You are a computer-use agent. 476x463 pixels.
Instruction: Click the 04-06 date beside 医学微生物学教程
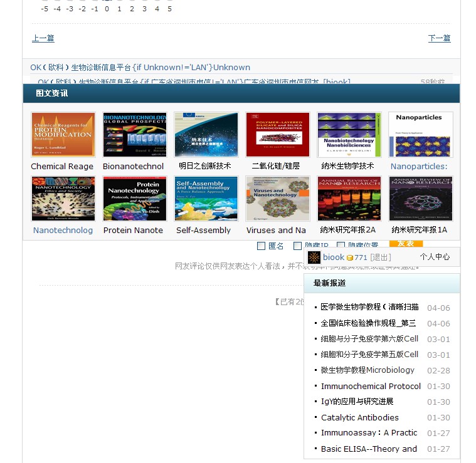438,308
